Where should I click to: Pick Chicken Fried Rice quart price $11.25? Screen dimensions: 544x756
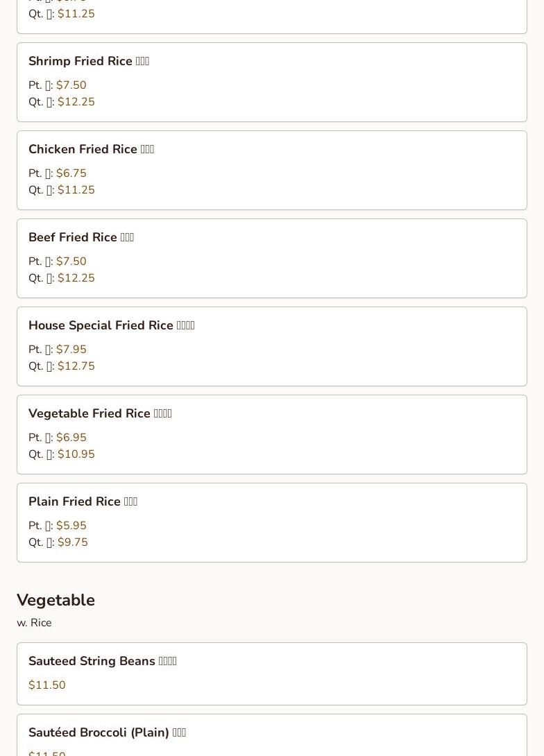pyautogui.click(x=76, y=191)
